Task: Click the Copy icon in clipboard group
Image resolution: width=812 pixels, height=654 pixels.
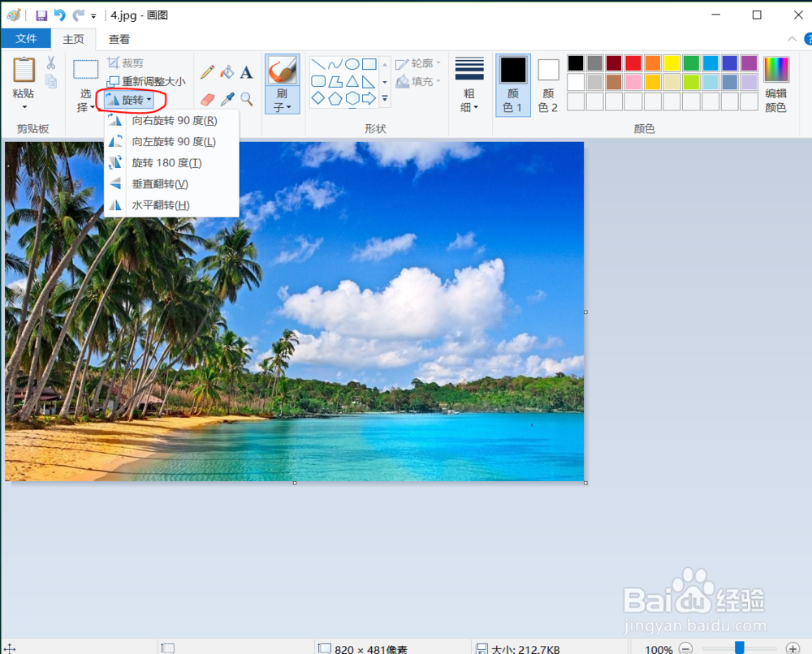Action: (50, 81)
